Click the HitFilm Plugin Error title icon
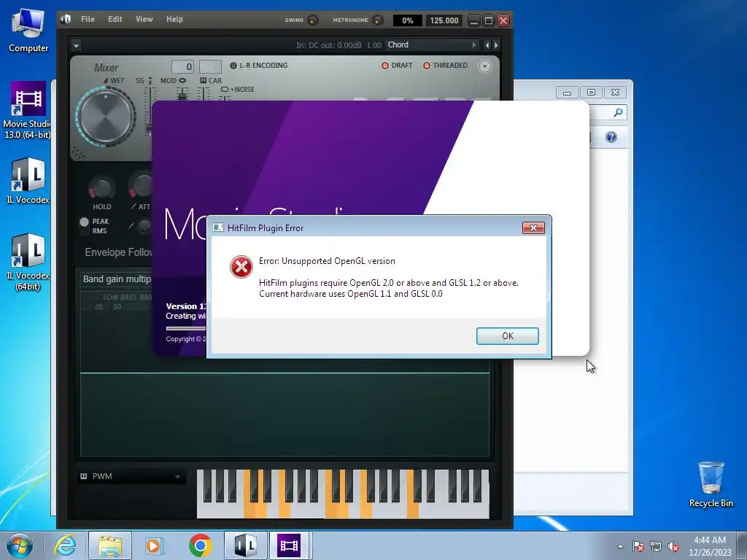The height and width of the screenshot is (560, 747). pos(218,227)
